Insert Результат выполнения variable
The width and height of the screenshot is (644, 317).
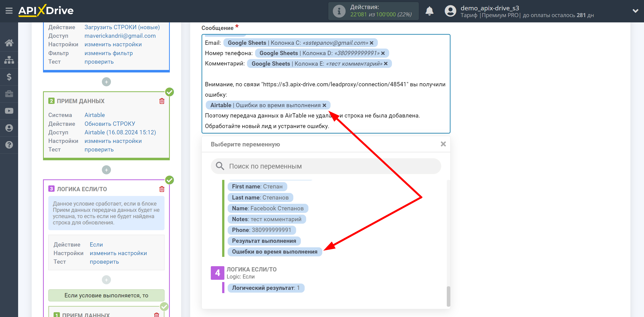[264, 241]
